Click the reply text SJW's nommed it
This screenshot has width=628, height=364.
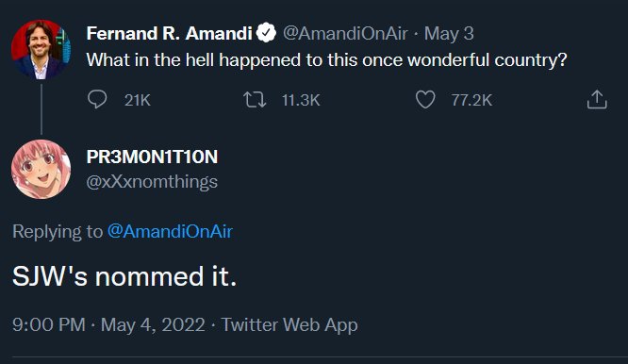(x=124, y=276)
